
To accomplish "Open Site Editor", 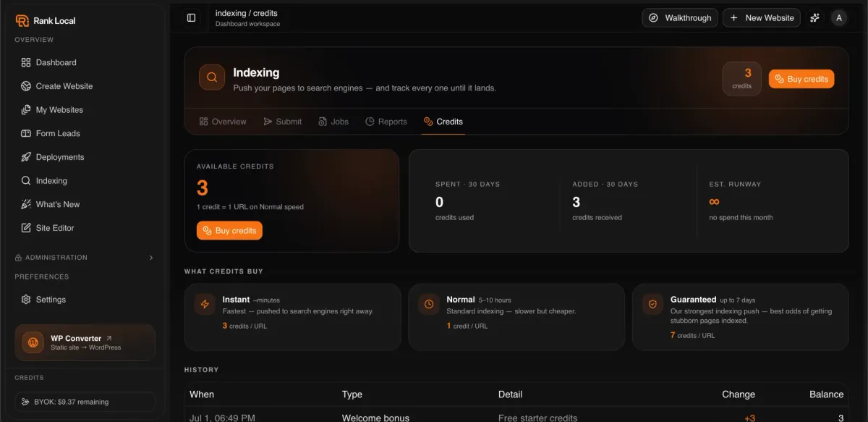I will [x=85, y=228].
